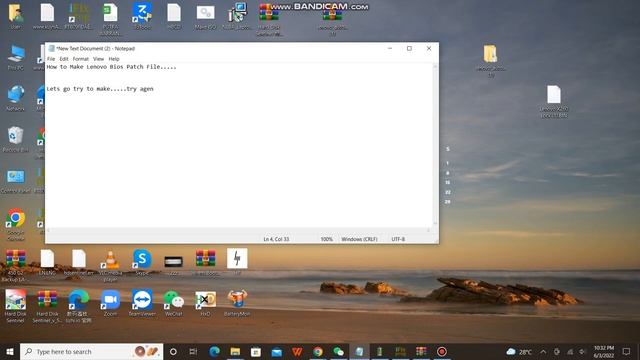Viewport: 640px width, 360px height.
Task: Open the Format menu in Notepad
Action: [x=80, y=59]
